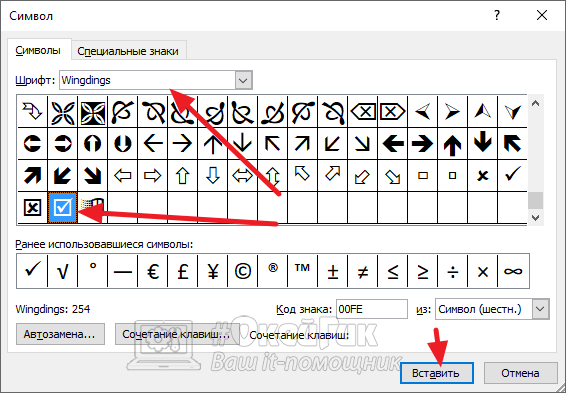Select the small x mark symbol in grid
Screen dimensions: 566x393
tap(482, 175)
